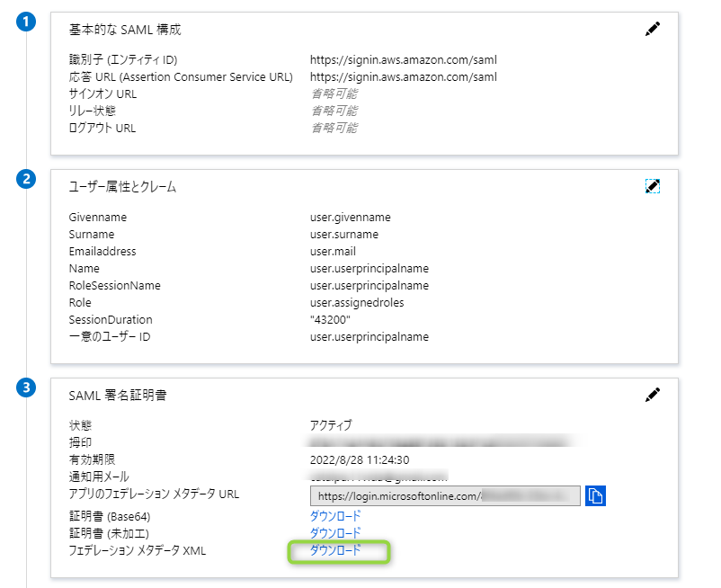The image size is (721, 588).
Task: Select the step 2 numbered badge
Action: 24,179
